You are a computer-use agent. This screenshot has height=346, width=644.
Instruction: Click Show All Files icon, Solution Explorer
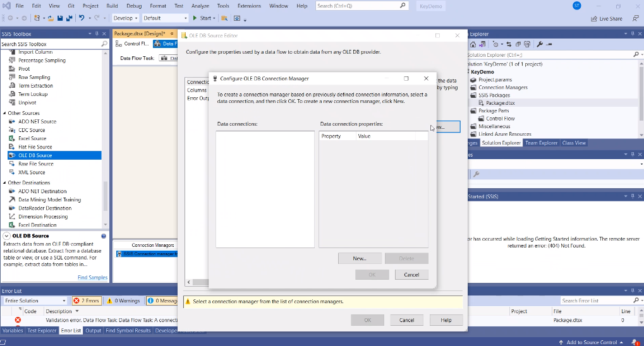click(527, 44)
